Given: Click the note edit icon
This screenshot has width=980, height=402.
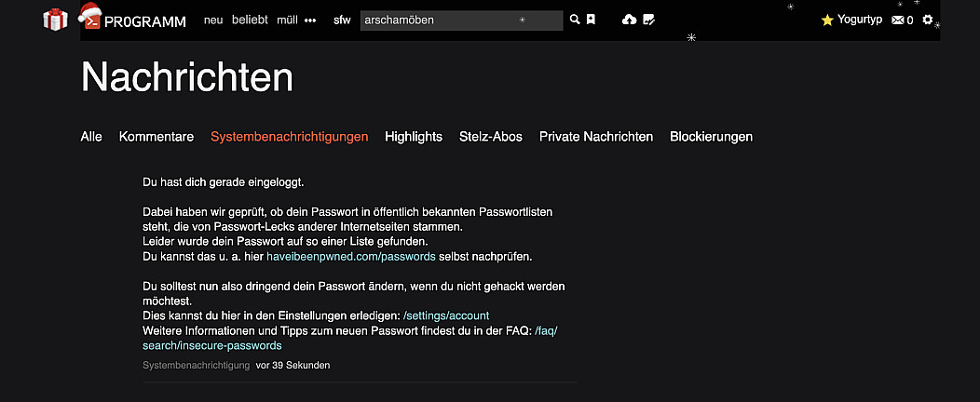Looking at the screenshot, I should tap(649, 20).
